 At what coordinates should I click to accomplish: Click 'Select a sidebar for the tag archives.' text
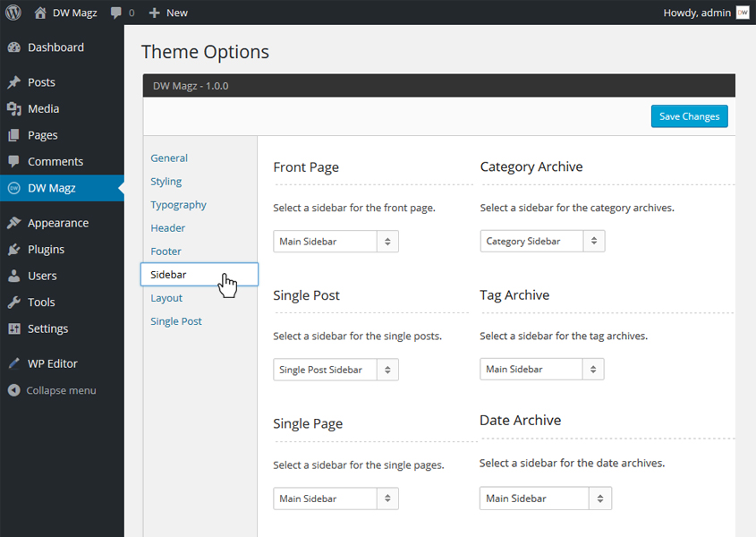564,337
